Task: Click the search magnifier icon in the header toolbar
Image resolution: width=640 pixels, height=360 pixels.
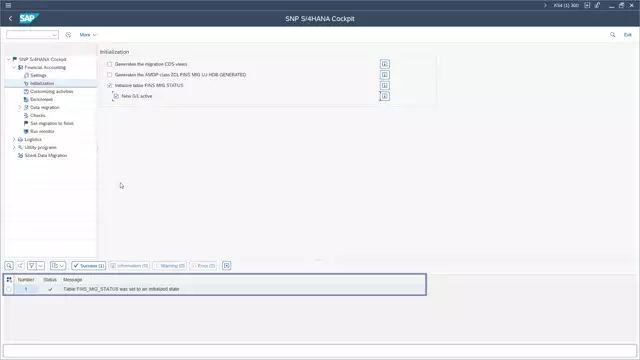Action: pos(612,35)
